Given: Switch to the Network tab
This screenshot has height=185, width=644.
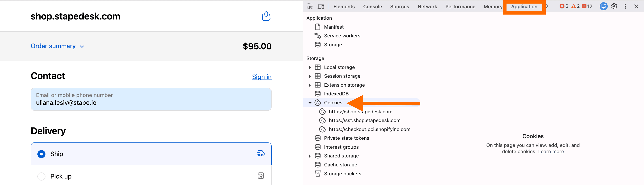Looking at the screenshot, I should pyautogui.click(x=427, y=7).
